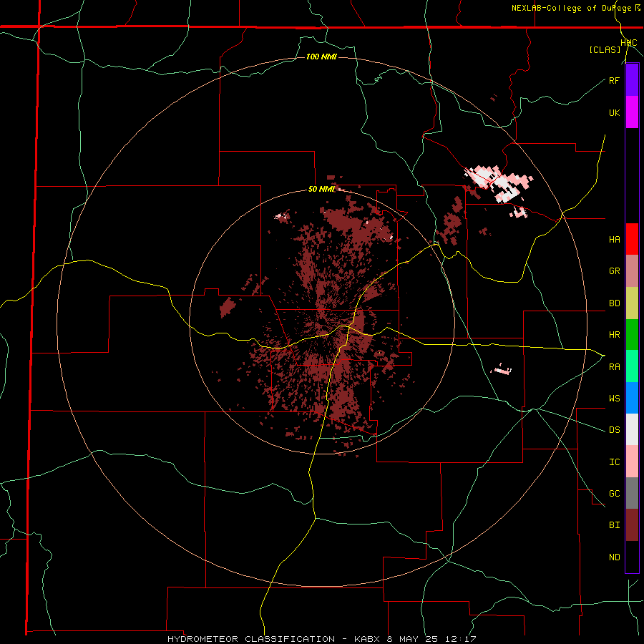Click the UK legend label
Viewport: 644px width, 644px height.
pos(615,112)
